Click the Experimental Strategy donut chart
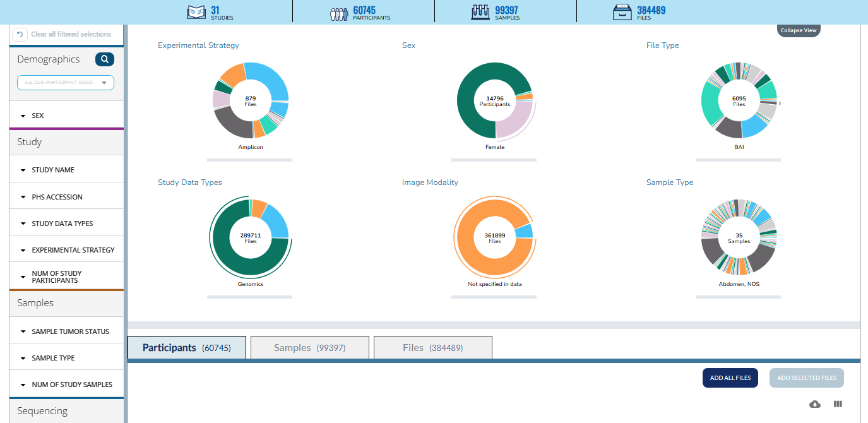The height and width of the screenshot is (423, 868). pos(251,100)
